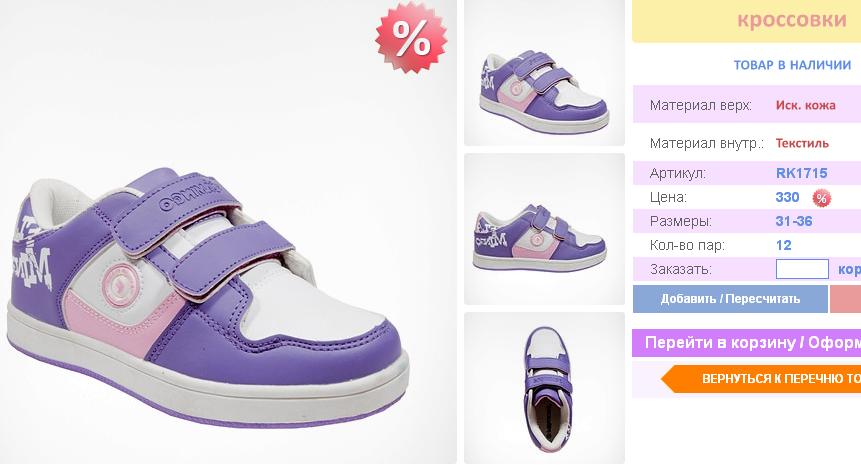861x465 pixels.
Task: Click the Иск. кожа upper material value
Action: (x=806, y=105)
